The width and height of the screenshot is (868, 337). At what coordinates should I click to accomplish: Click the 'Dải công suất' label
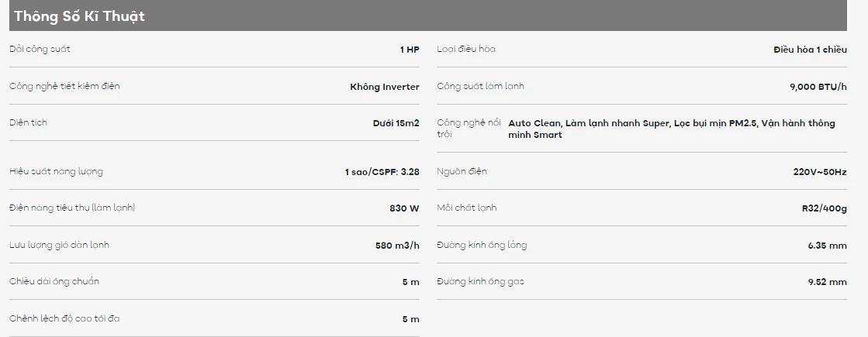pyautogui.click(x=40, y=50)
